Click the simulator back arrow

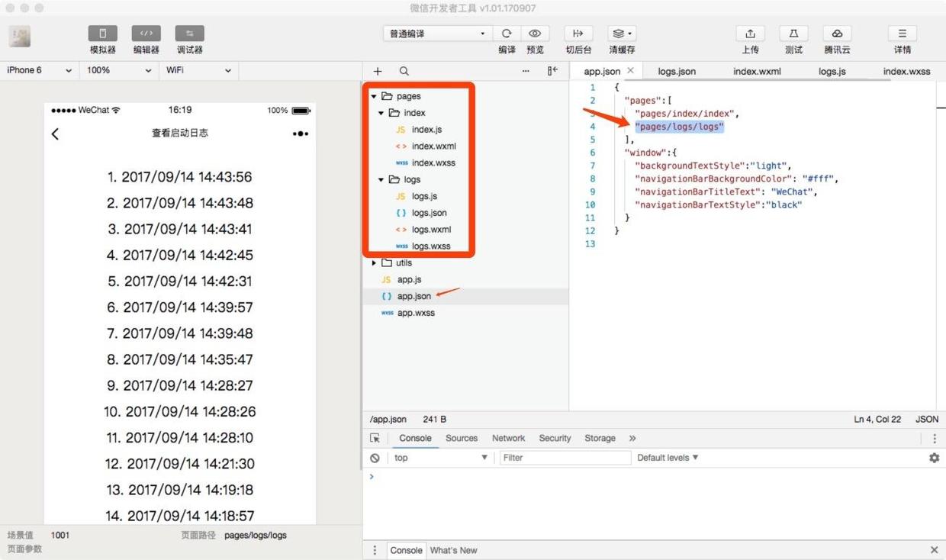(x=55, y=134)
